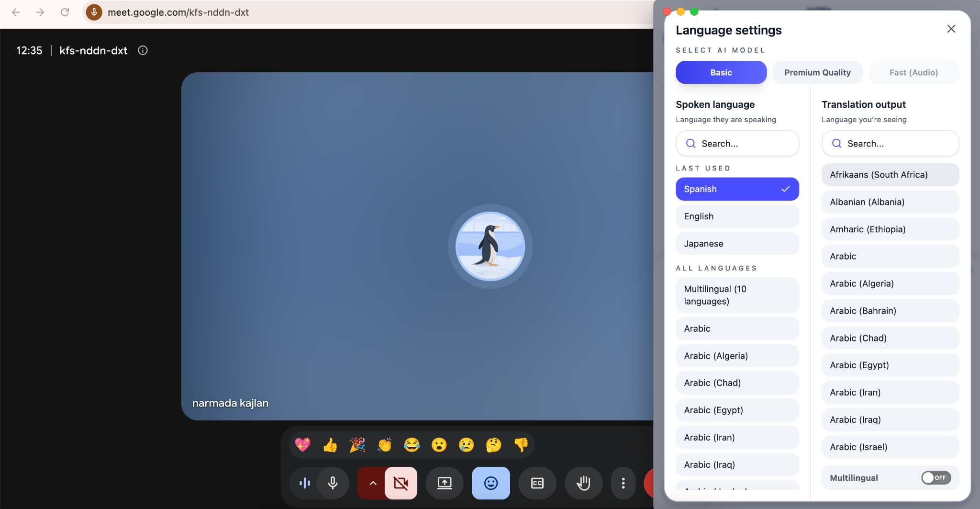This screenshot has height=509, width=980.
Task: Focus the Translation output search field
Action: [x=890, y=143]
